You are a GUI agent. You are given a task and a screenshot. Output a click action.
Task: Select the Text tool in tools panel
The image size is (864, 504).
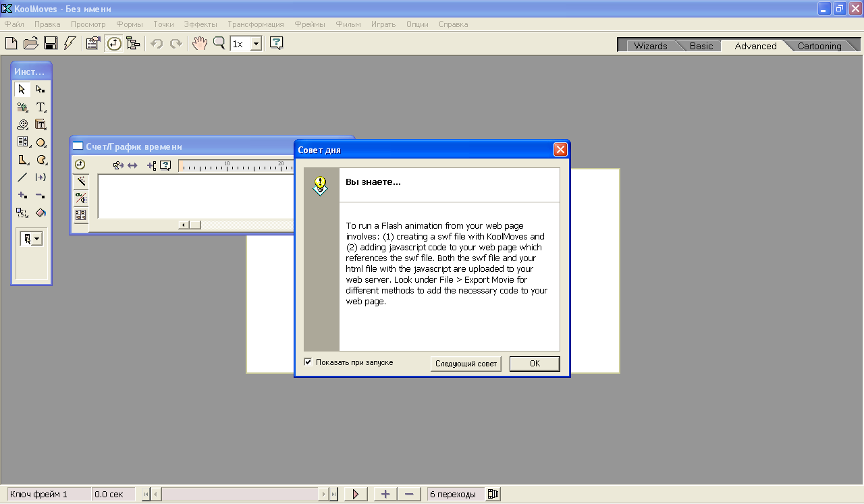point(40,107)
